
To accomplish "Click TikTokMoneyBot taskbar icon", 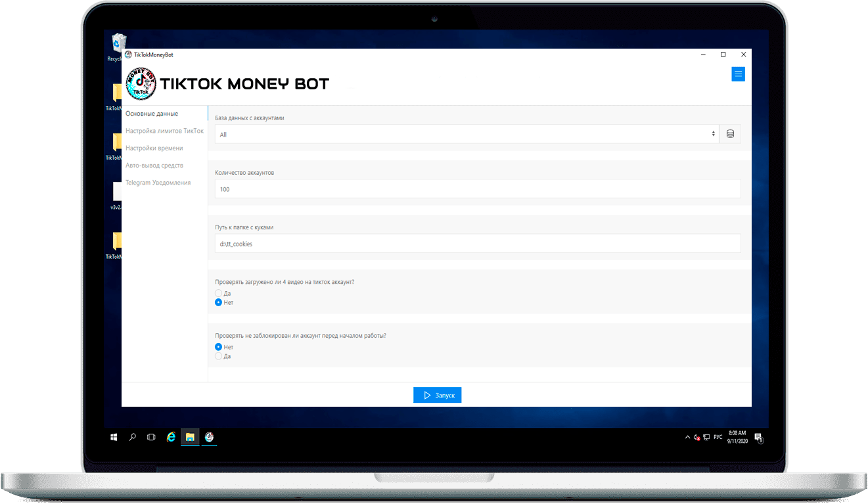I will click(209, 436).
